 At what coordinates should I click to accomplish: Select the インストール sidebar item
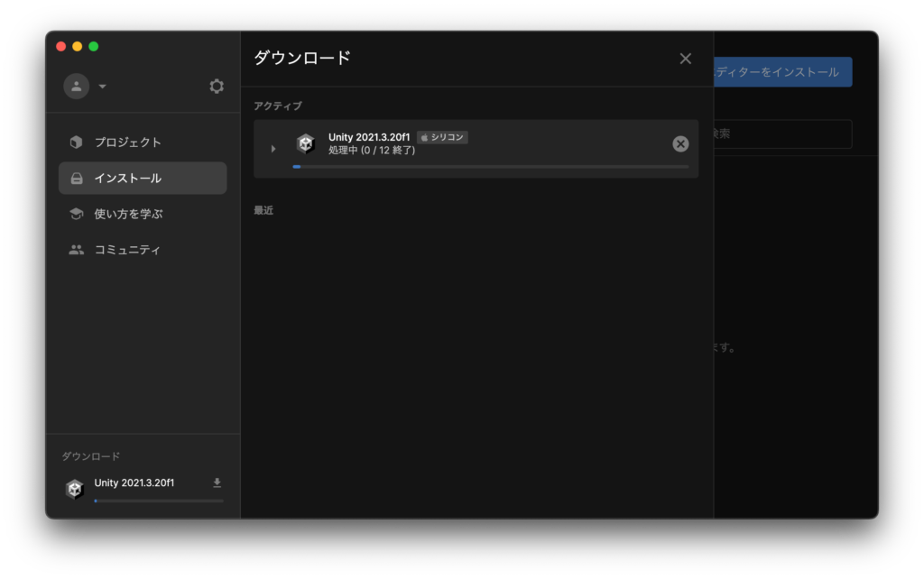pos(143,178)
